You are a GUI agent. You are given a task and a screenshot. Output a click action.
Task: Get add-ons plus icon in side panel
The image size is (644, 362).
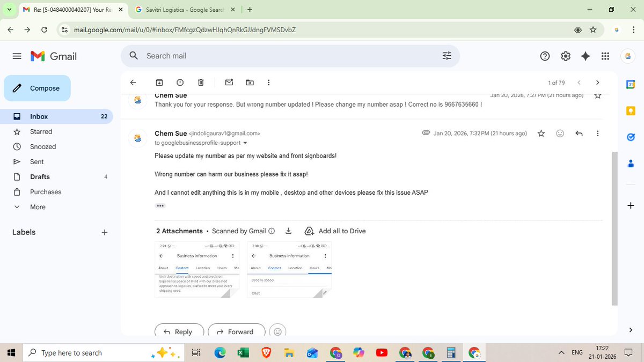[631, 205]
